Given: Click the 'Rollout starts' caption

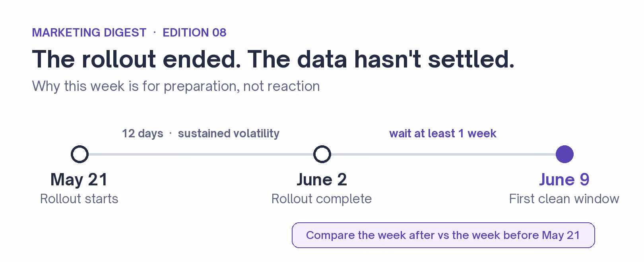Looking at the screenshot, I should coord(79,199).
